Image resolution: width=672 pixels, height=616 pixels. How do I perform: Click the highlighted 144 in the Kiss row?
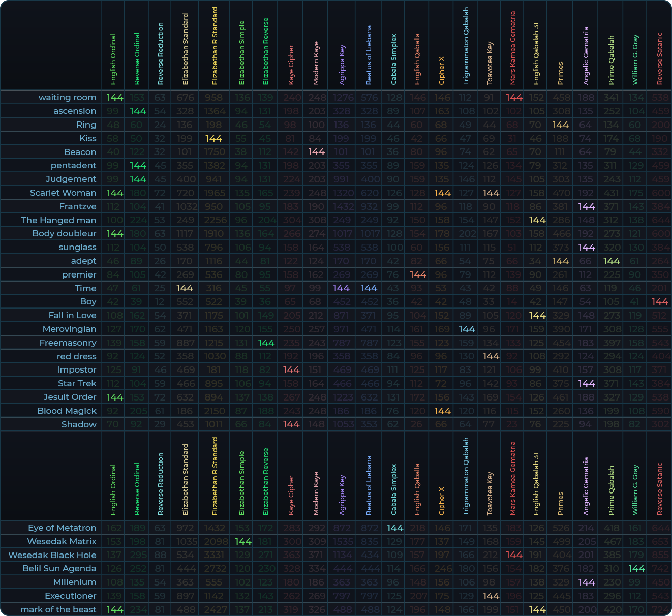point(213,139)
